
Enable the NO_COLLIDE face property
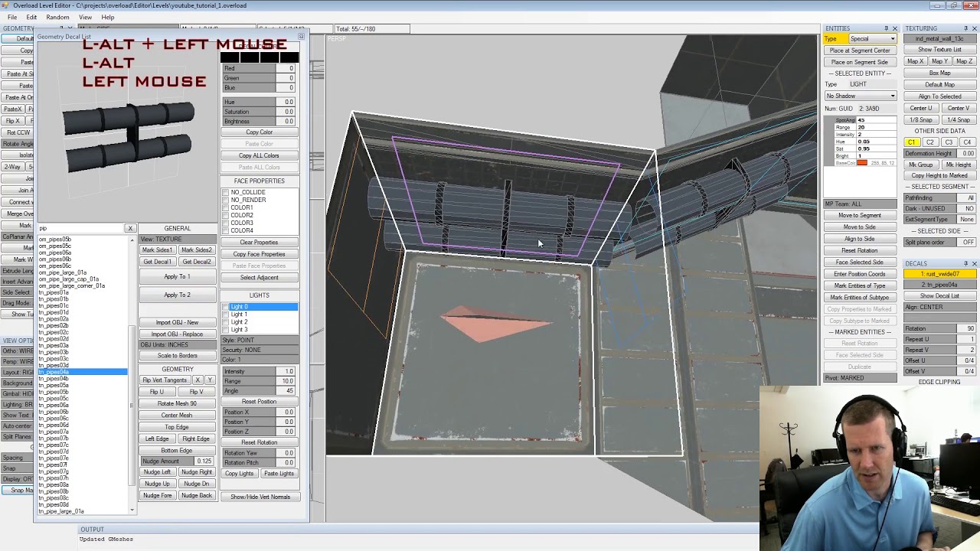click(226, 193)
